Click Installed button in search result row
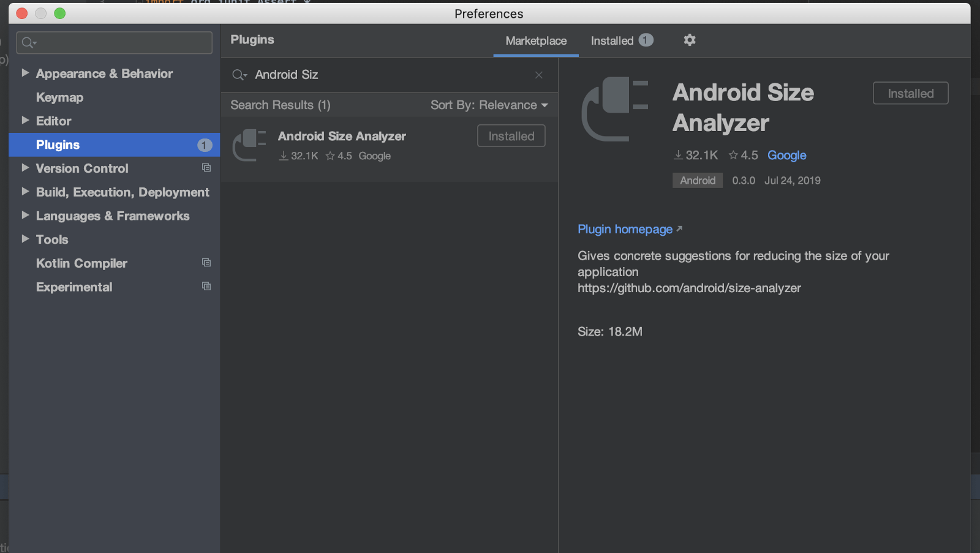This screenshot has height=553, width=980. [511, 136]
